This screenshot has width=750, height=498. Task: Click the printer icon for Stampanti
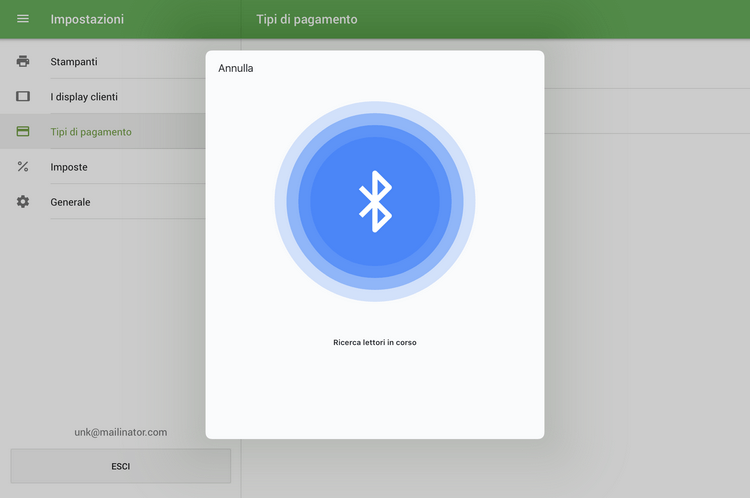tap(23, 62)
